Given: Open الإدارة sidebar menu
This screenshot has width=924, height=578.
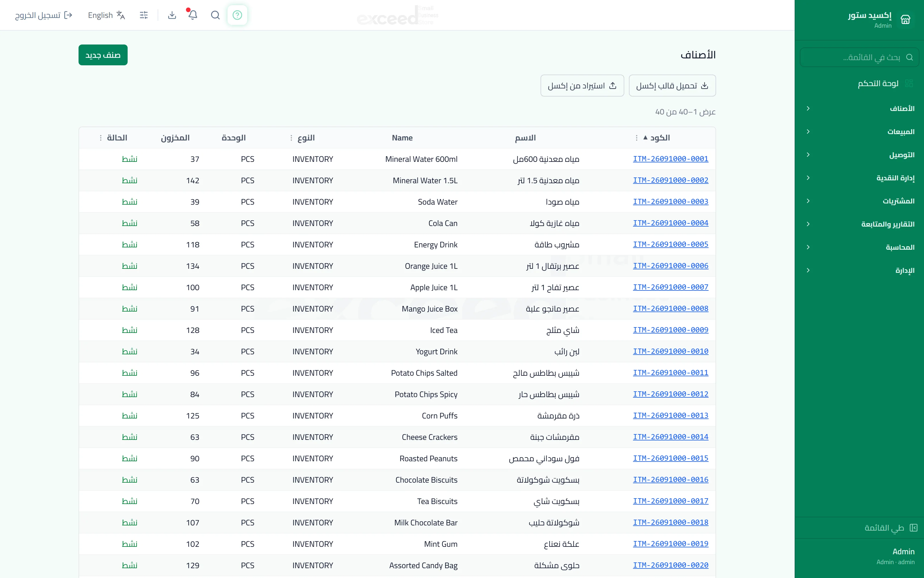Looking at the screenshot, I should tap(860, 270).
